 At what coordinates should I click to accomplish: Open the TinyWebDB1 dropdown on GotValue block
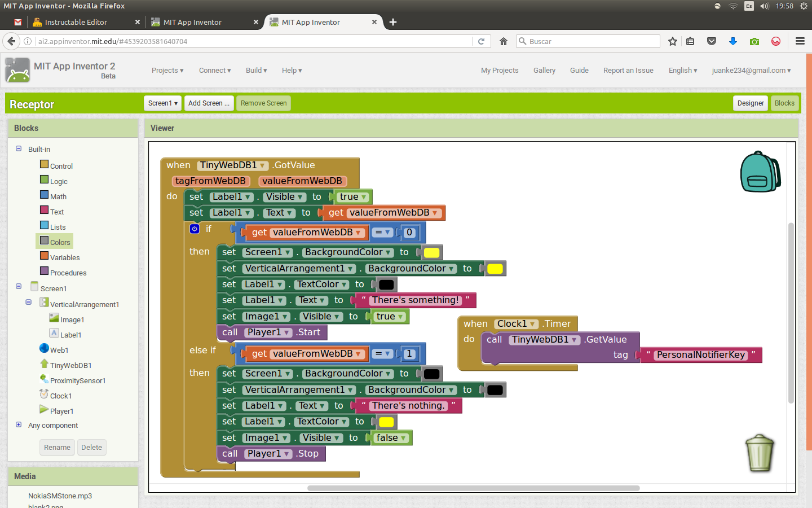tap(262, 165)
